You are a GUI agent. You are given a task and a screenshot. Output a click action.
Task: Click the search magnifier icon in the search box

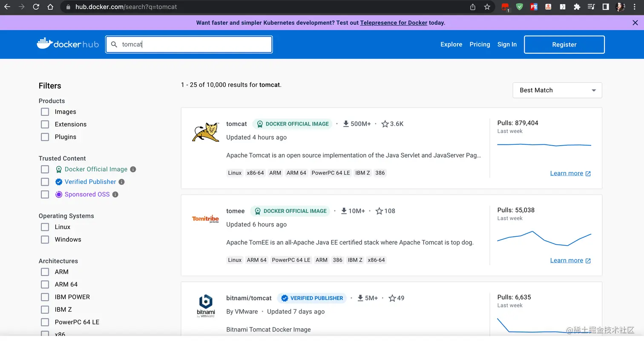pyautogui.click(x=114, y=44)
